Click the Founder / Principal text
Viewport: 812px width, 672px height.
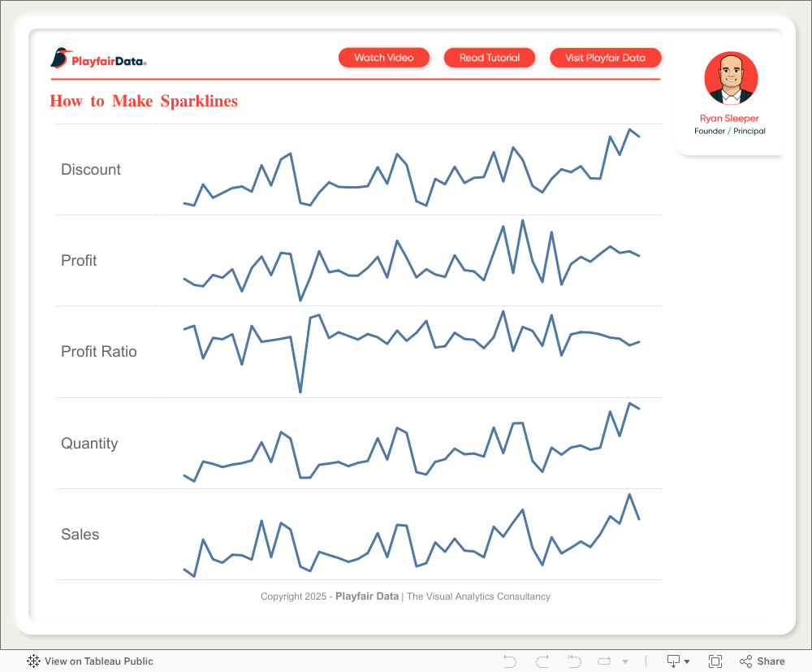pyautogui.click(x=730, y=131)
